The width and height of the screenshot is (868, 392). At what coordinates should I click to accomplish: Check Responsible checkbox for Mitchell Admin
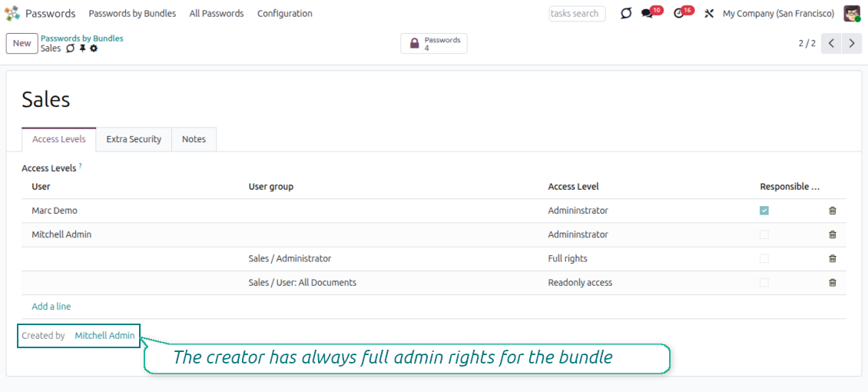tap(764, 234)
